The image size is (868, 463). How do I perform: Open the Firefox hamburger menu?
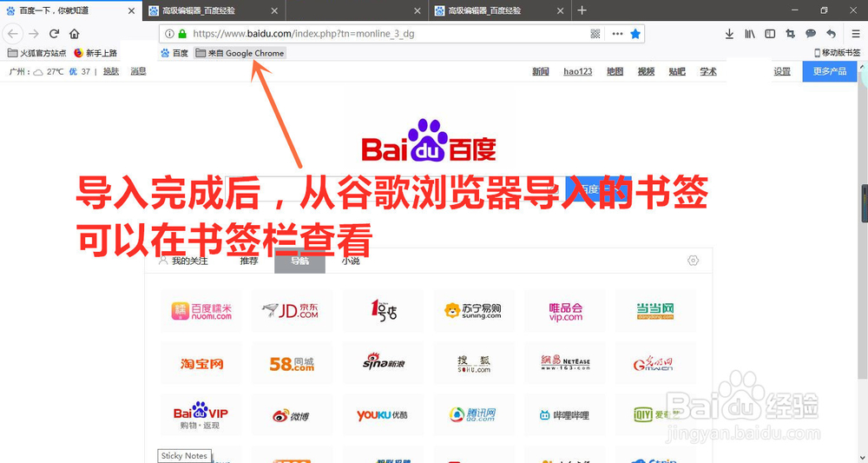point(856,34)
